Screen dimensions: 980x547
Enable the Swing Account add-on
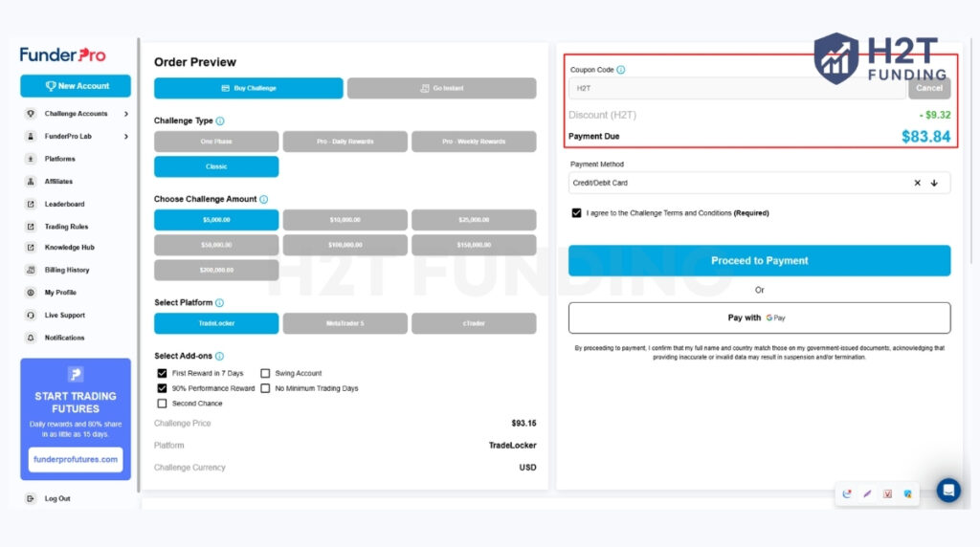tap(265, 373)
